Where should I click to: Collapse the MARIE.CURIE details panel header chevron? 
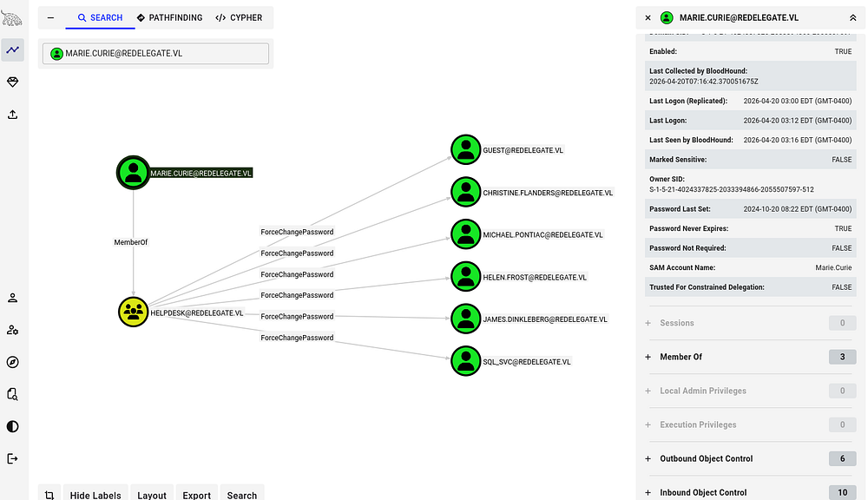[852, 17]
